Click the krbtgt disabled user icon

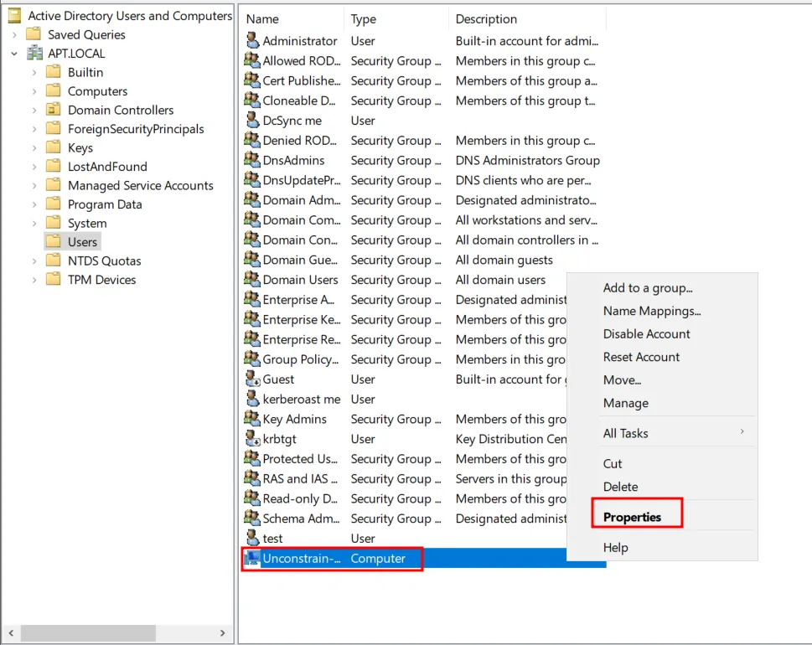[252, 438]
